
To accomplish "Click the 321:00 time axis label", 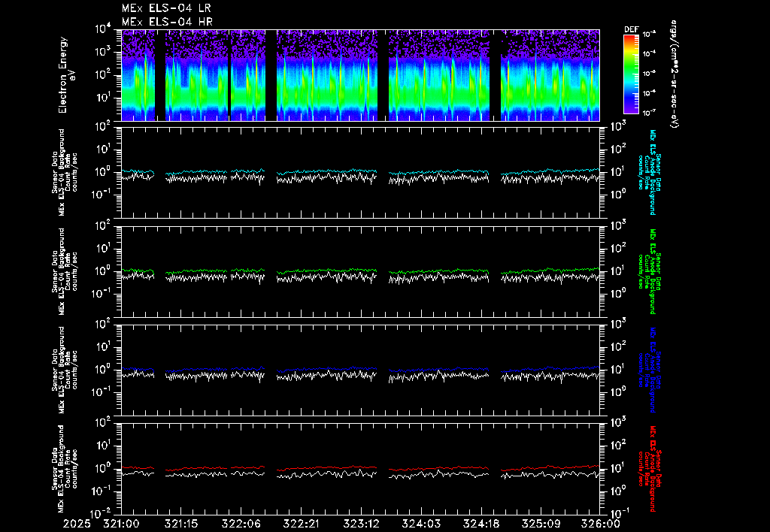I will point(121,522).
